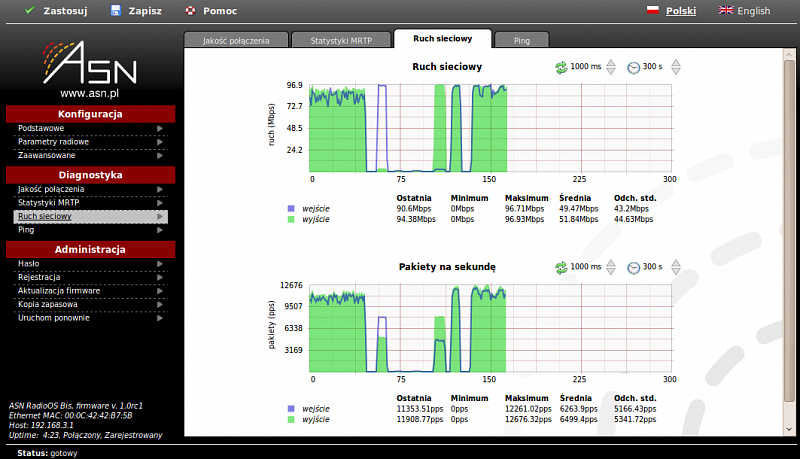Viewport: 800px width, 459px height.
Task: Expand the Podstawowe menu arrow
Action: (x=160, y=129)
